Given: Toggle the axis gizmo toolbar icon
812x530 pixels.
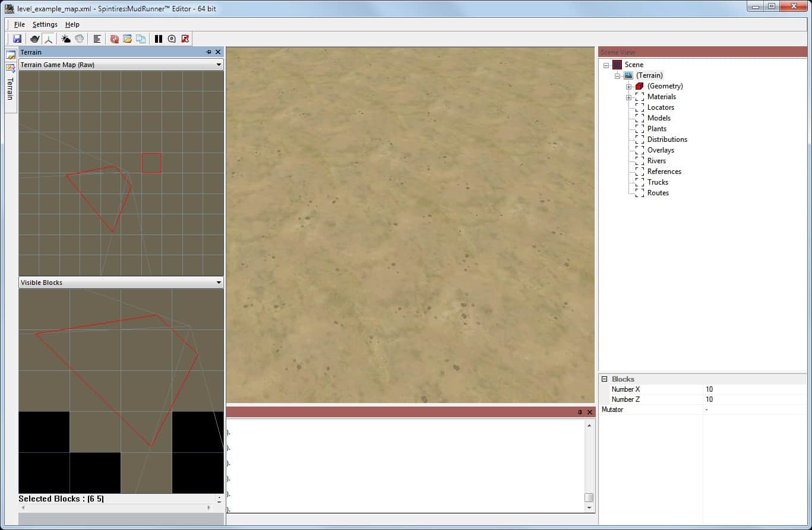Looking at the screenshot, I should point(48,39).
